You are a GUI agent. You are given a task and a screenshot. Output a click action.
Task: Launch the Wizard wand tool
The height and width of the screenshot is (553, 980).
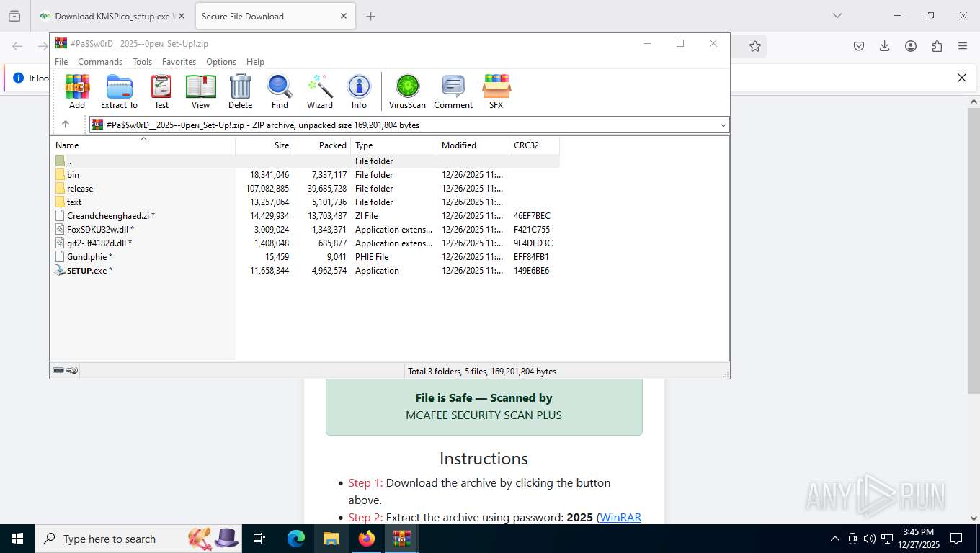320,91
